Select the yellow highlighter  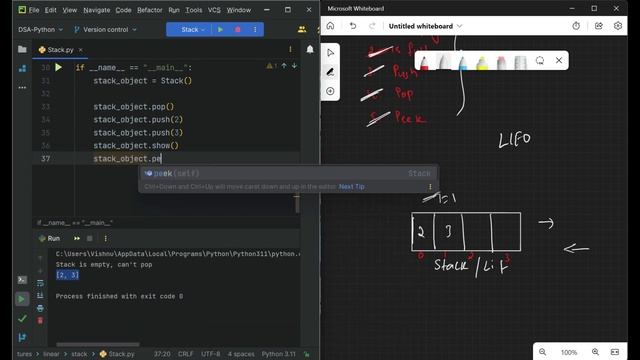pyautogui.click(x=482, y=63)
